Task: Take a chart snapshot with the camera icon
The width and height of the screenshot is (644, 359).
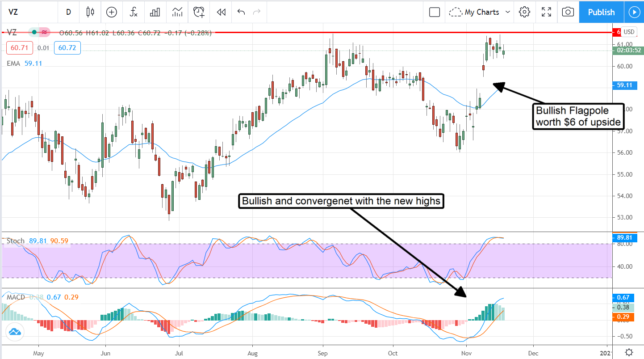Action: (568, 12)
